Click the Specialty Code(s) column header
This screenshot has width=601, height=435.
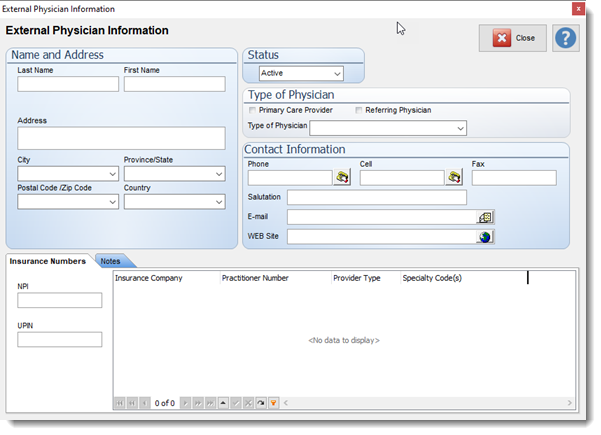[x=464, y=278]
